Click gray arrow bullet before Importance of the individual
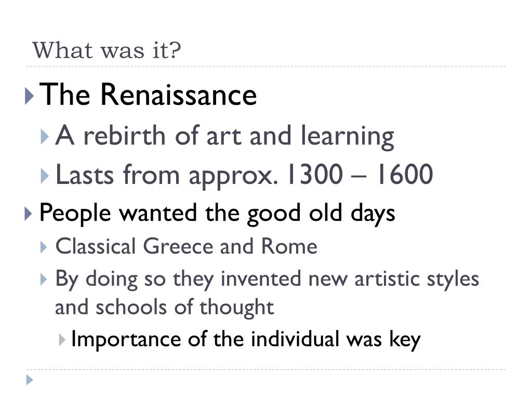 (x=62, y=340)
